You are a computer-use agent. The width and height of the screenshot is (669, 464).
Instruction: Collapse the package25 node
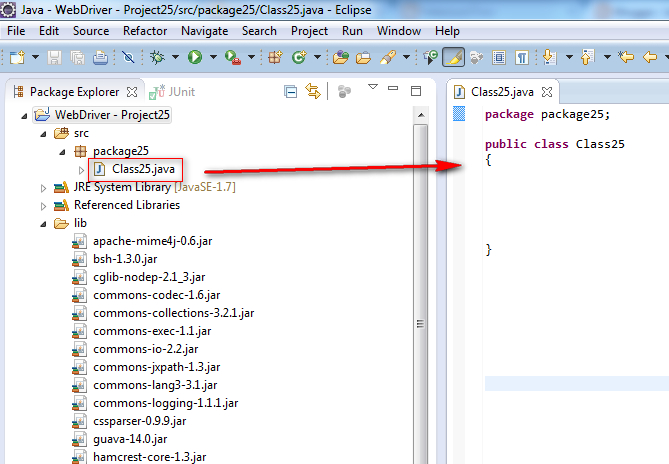62,152
